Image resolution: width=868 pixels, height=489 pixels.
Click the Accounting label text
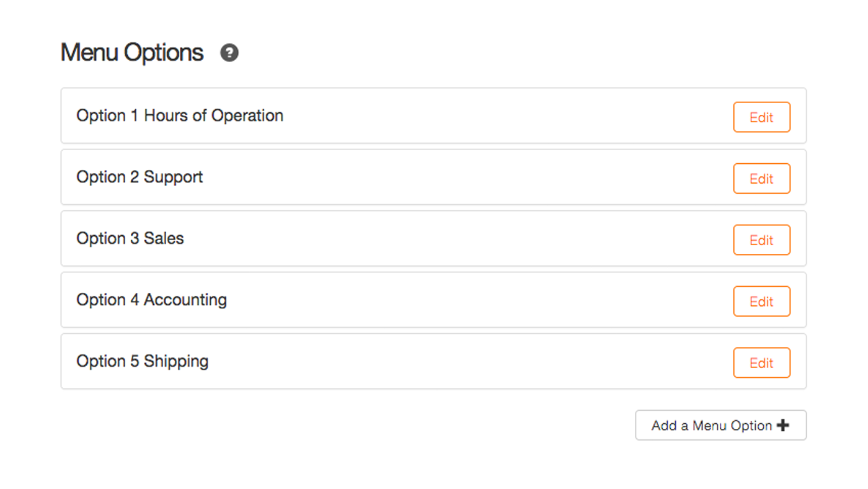pyautogui.click(x=185, y=301)
